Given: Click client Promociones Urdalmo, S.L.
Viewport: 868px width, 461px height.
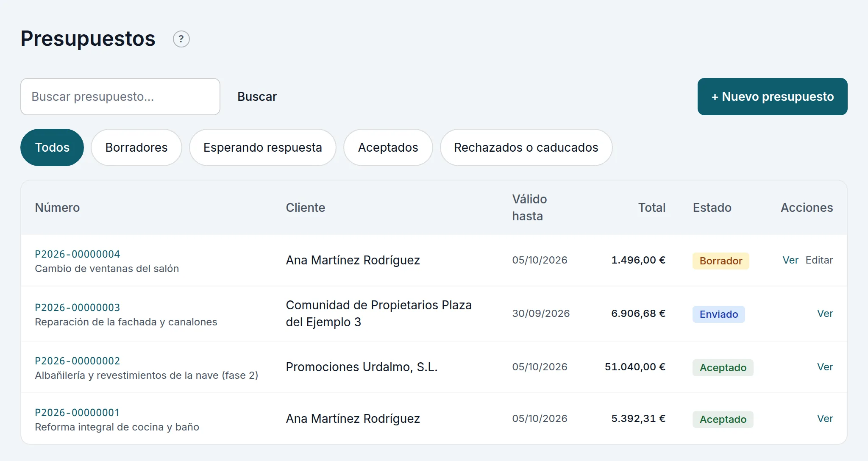Looking at the screenshot, I should (x=362, y=367).
